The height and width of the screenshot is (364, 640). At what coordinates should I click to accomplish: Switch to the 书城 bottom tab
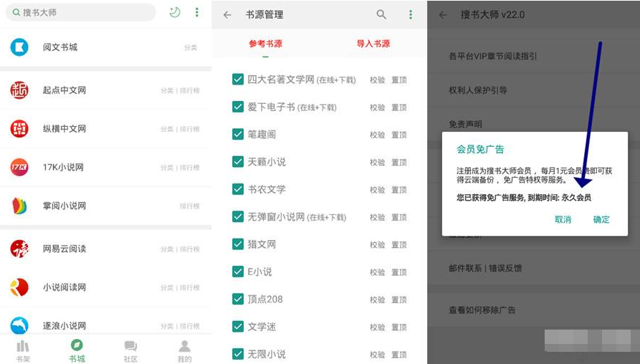pyautogui.click(x=77, y=351)
